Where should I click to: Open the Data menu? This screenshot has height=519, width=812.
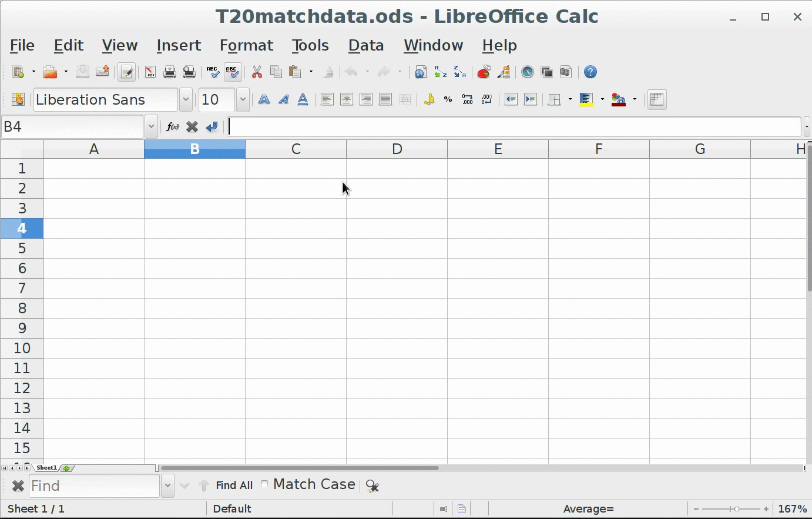point(365,45)
